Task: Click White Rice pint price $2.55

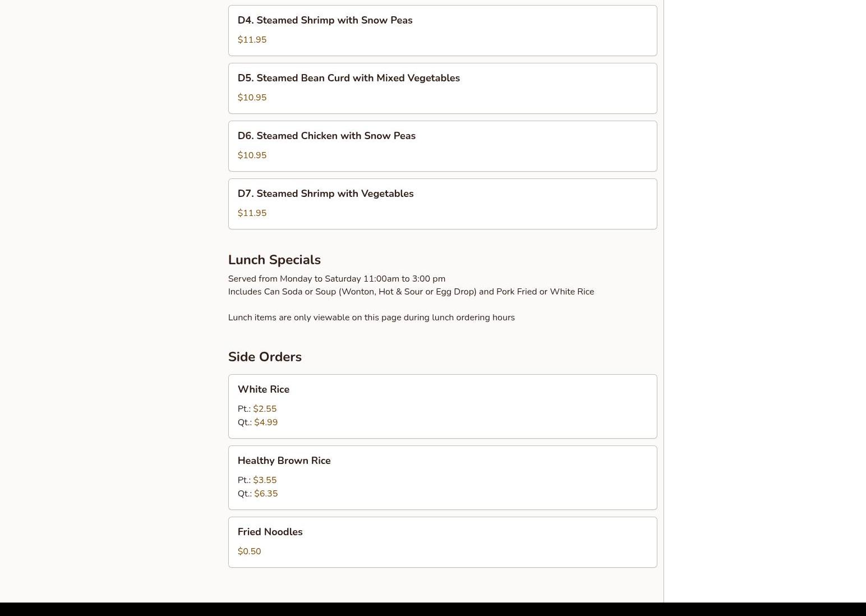Action: coord(265,409)
